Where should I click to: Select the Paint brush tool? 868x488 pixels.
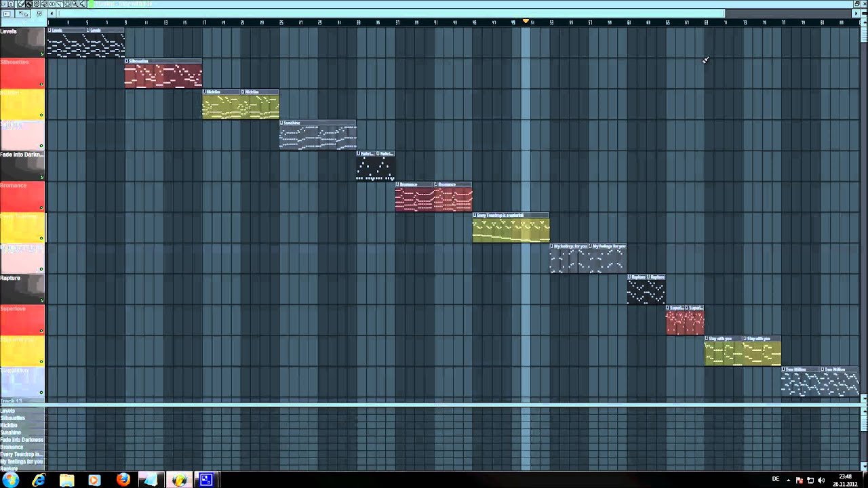pos(29,4)
